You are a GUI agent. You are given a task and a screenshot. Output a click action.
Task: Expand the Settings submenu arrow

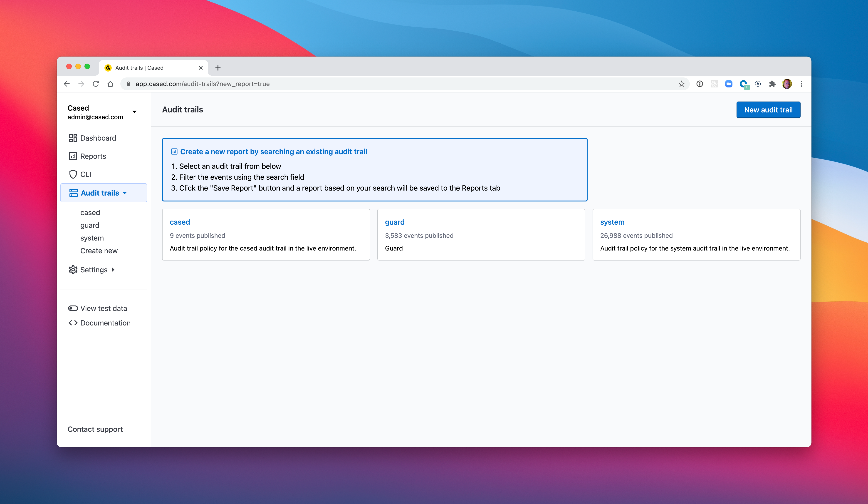(x=113, y=270)
